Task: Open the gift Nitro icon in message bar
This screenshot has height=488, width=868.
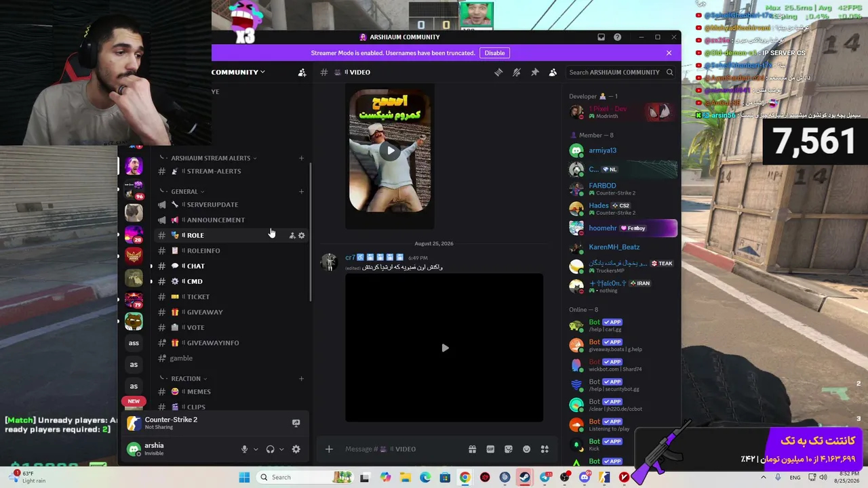Action: click(472, 449)
